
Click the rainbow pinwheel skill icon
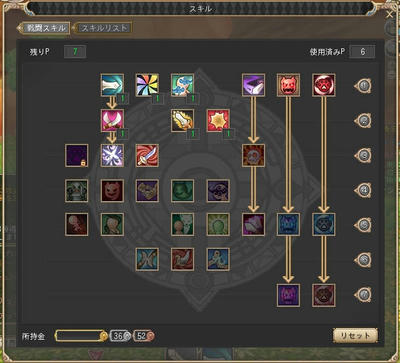pos(147,85)
